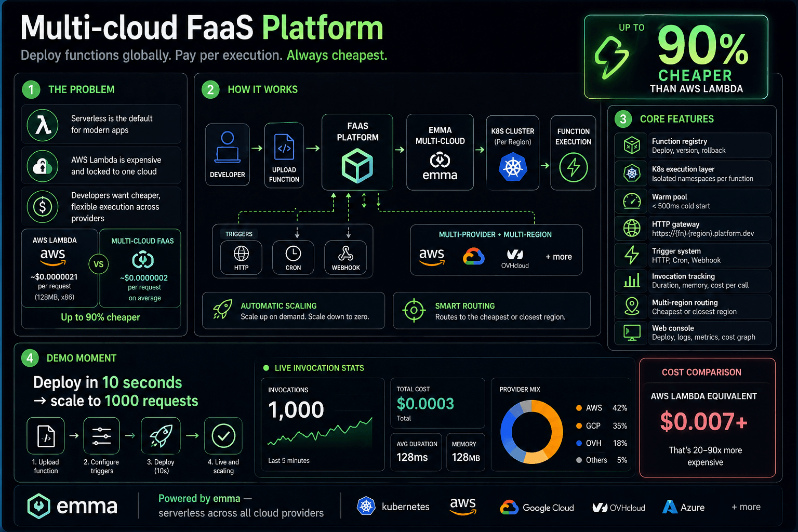
Task: Click the multi-cloud FaaS emma icon in pricing card
Action: coord(143,259)
